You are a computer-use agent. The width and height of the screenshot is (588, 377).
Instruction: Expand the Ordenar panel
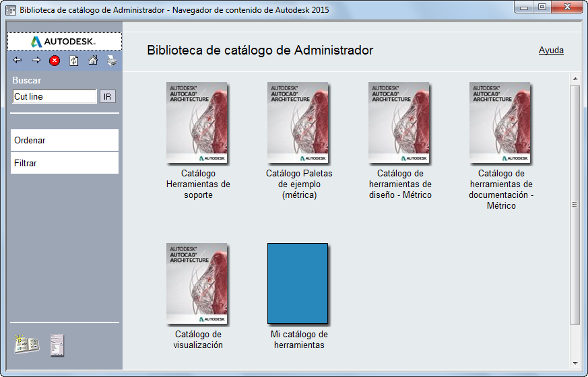(x=65, y=140)
